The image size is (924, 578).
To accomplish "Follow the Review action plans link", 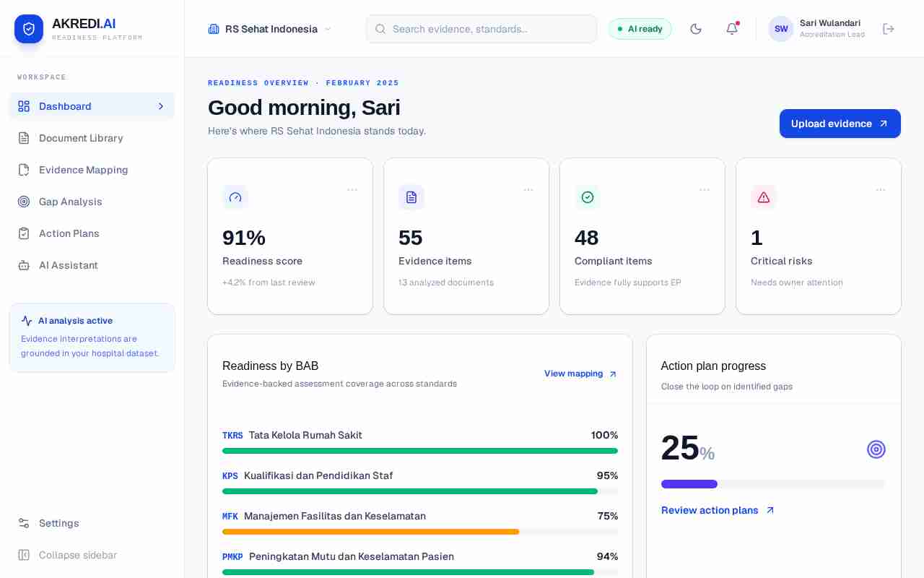I will [718, 510].
